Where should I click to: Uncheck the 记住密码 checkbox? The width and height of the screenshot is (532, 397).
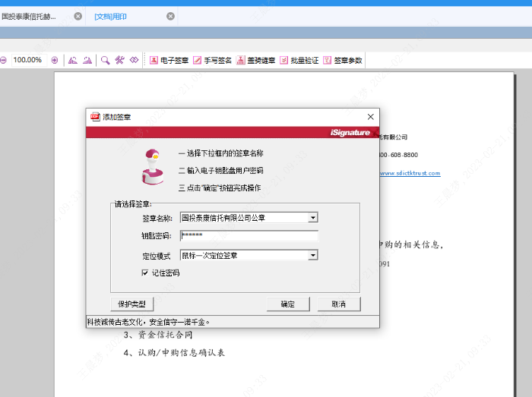[145, 273]
